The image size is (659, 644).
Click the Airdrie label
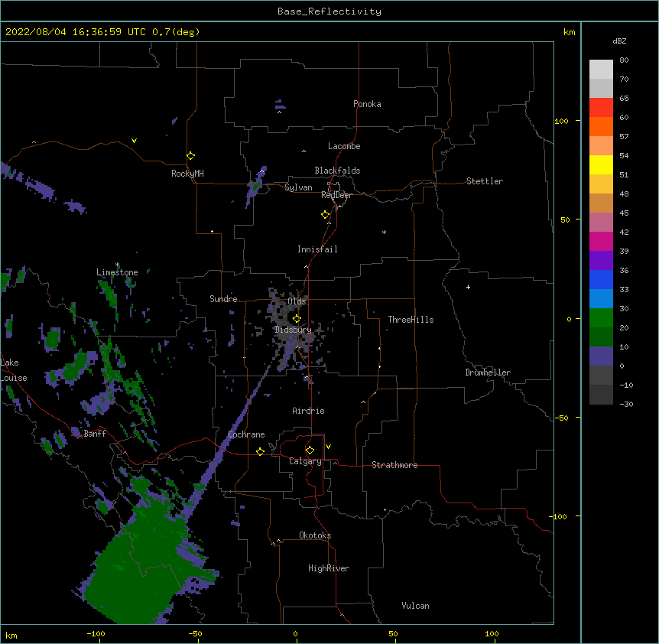point(309,411)
